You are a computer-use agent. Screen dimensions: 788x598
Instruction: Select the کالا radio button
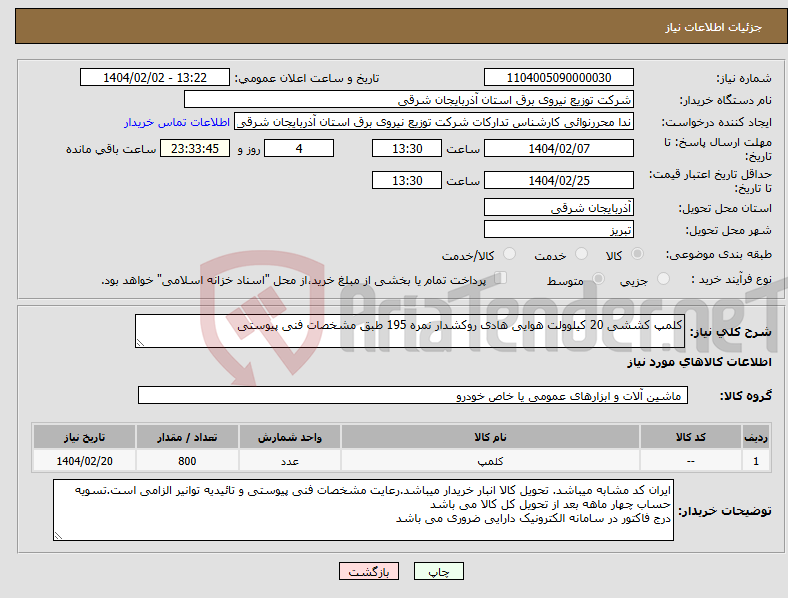click(637, 254)
